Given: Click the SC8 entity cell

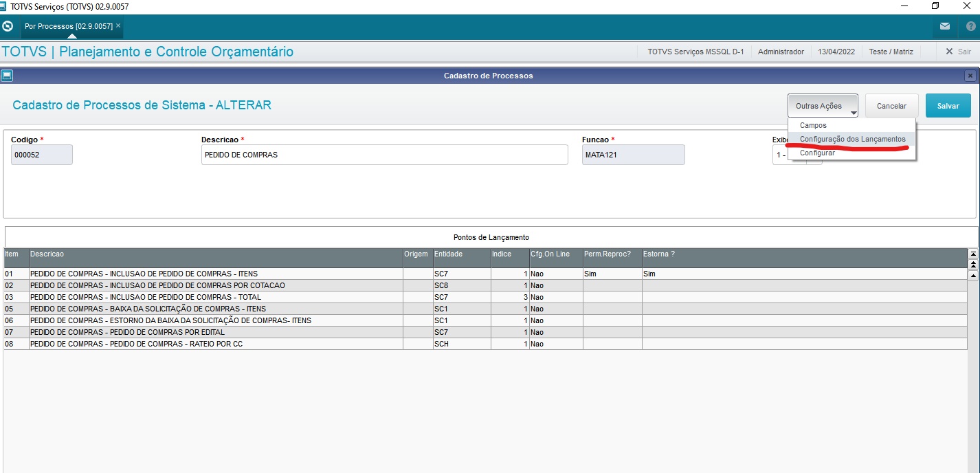Looking at the screenshot, I should 462,285.
